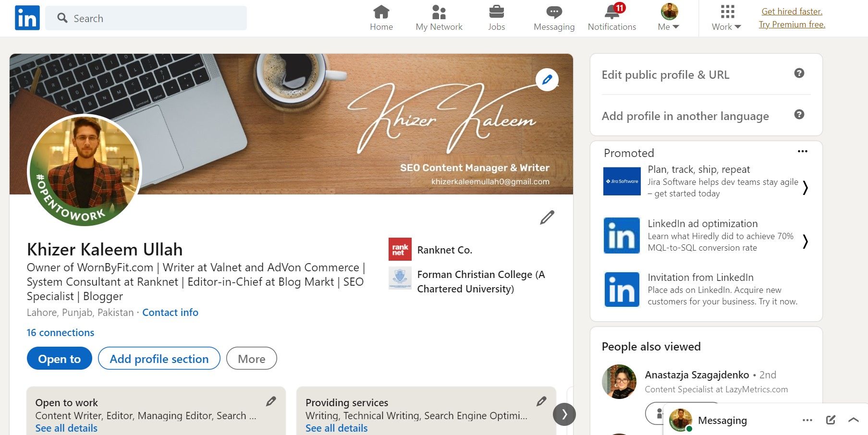Image resolution: width=868 pixels, height=435 pixels.
Task: Edit banner image pencil icon
Action: point(547,80)
